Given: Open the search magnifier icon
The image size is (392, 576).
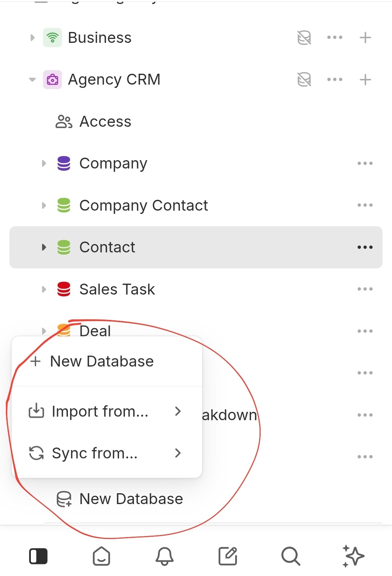Looking at the screenshot, I should 290,556.
